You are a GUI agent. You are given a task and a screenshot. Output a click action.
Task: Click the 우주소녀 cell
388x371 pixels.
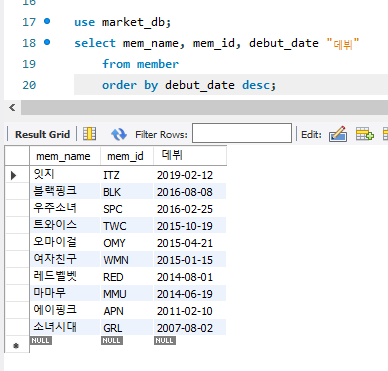[x=65, y=209]
